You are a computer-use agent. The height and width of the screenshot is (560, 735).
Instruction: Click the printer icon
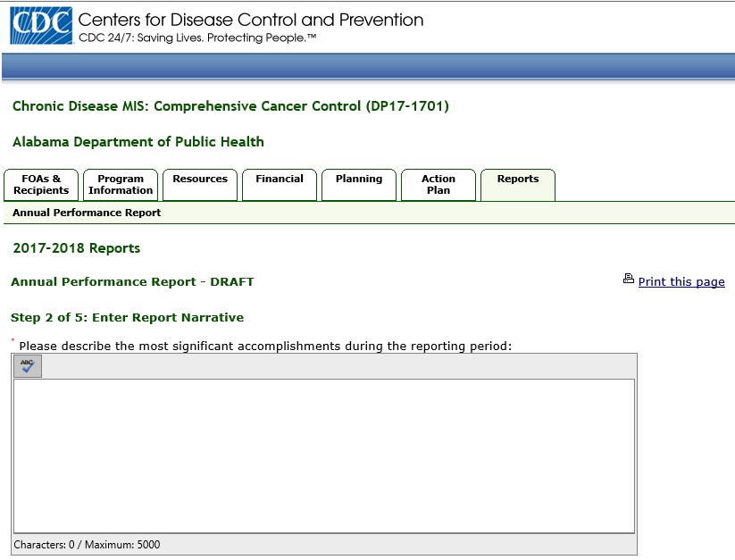(x=629, y=280)
